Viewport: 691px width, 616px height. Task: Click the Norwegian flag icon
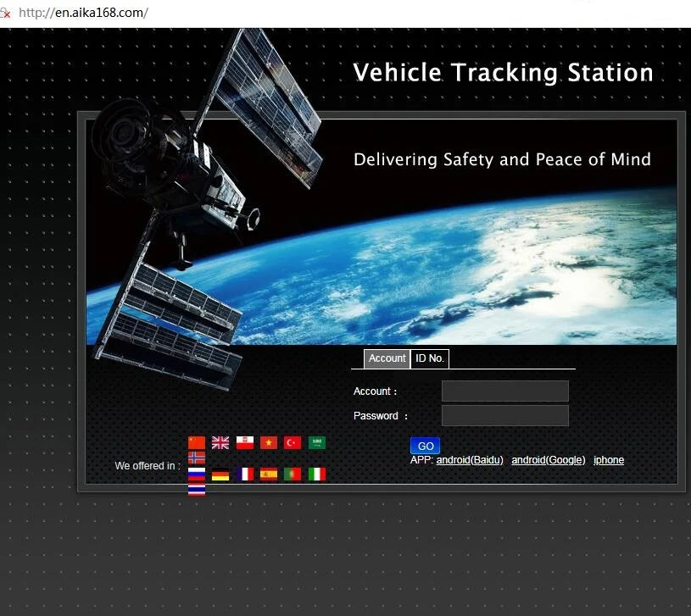coord(197,458)
